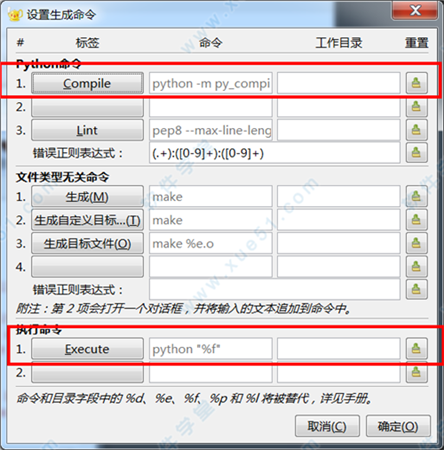This screenshot has height=450, width=444.
Task: Focus the pep8 --max-line-length command field
Action: tap(211, 130)
